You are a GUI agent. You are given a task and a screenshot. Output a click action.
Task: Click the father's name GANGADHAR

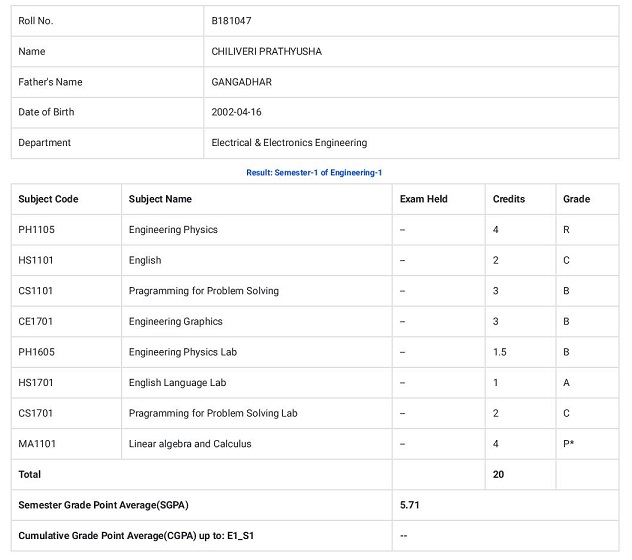click(241, 82)
